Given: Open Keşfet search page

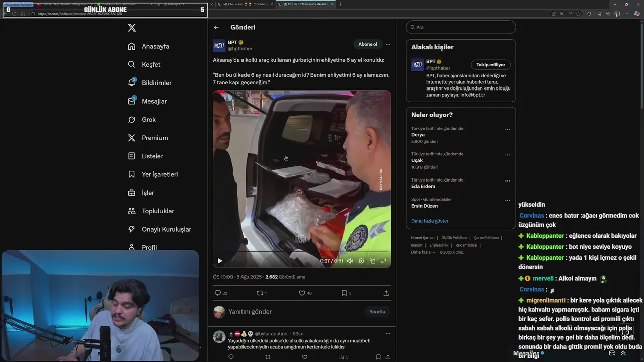Looking at the screenshot, I should tap(144, 64).
